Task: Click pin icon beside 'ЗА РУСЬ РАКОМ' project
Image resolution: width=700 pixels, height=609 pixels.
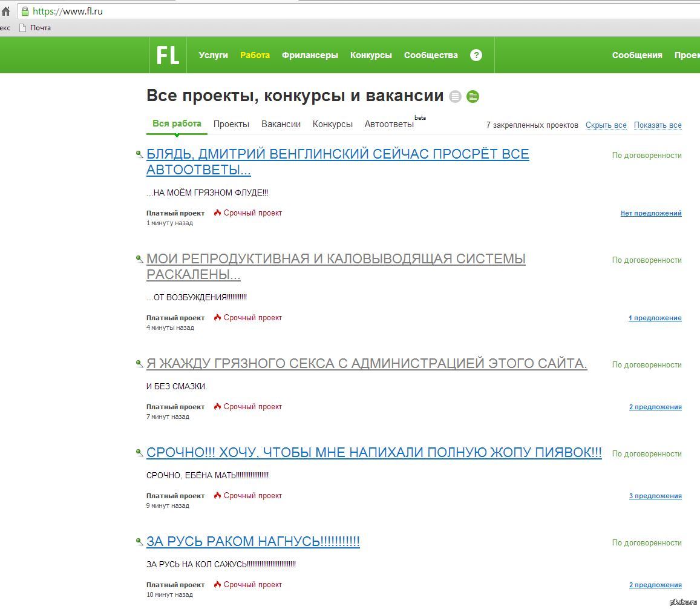Action: click(x=139, y=542)
